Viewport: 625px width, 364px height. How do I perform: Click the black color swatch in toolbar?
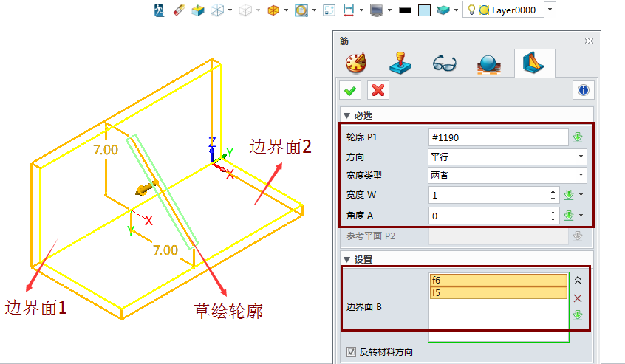(405, 10)
